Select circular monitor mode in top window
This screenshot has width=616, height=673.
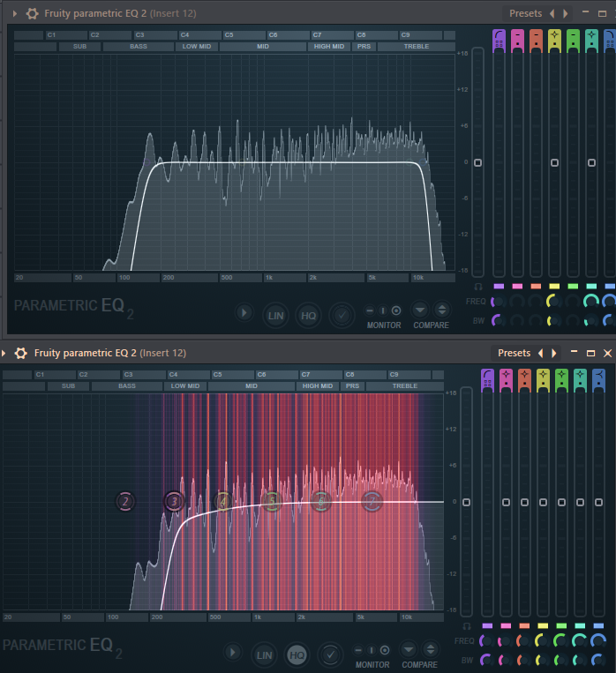396,310
